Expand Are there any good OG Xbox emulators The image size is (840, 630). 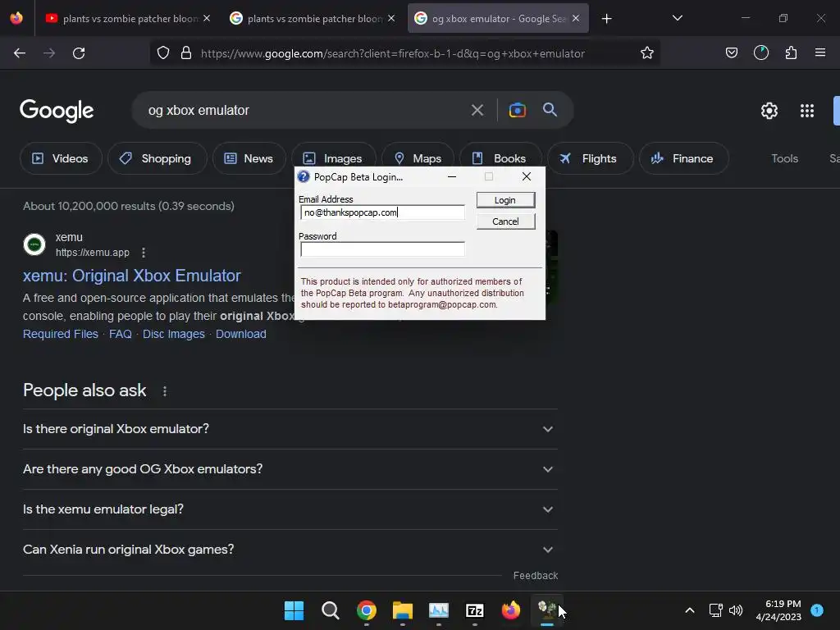click(290, 469)
